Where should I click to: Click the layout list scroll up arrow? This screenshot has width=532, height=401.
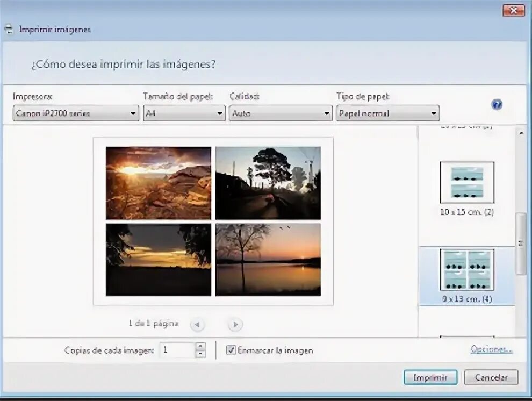(521, 133)
